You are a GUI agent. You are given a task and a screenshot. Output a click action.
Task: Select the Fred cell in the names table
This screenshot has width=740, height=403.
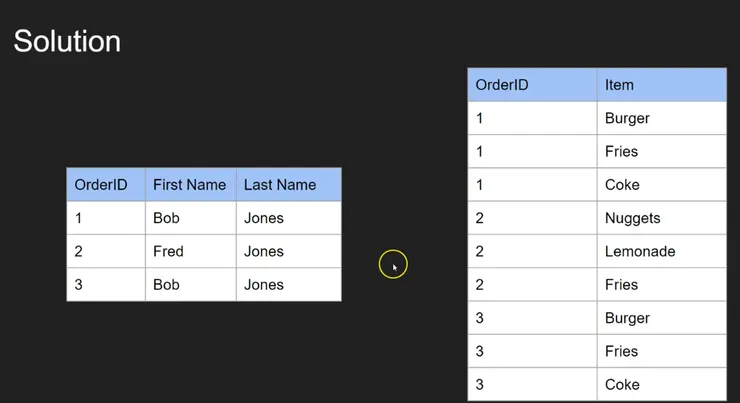(168, 251)
